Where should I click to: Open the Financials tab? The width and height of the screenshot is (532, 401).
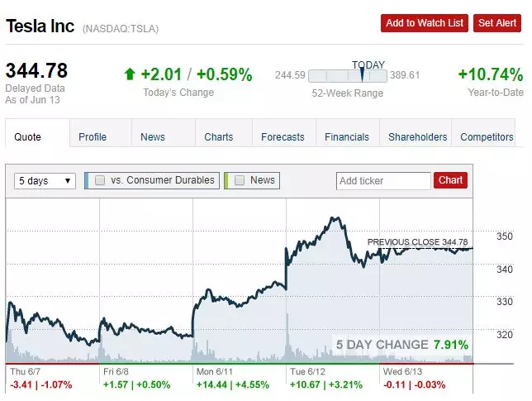pos(347,137)
